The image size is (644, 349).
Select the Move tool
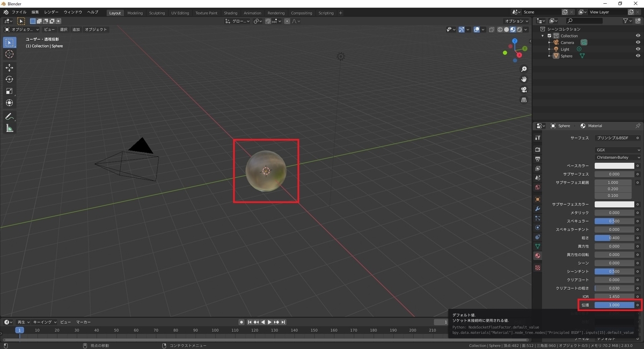click(x=9, y=67)
